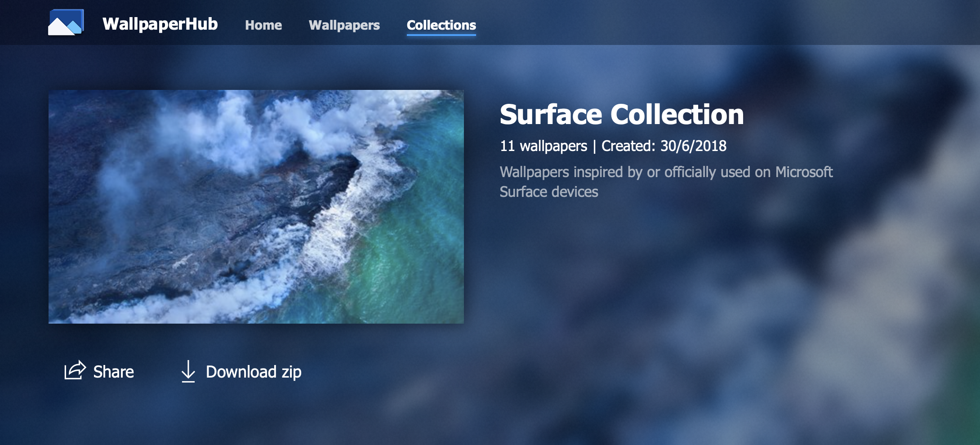Screen dimensions: 980x445
Task: Click the share arrow icon
Action: 75,370
